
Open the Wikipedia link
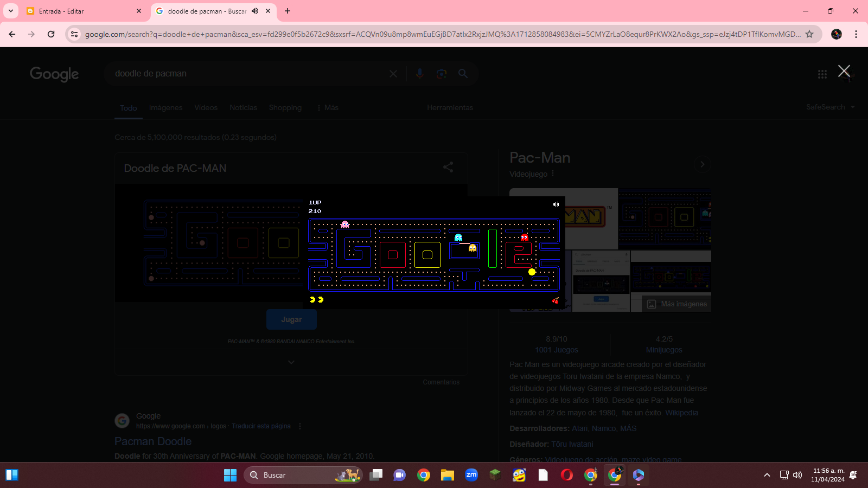pyautogui.click(x=681, y=413)
